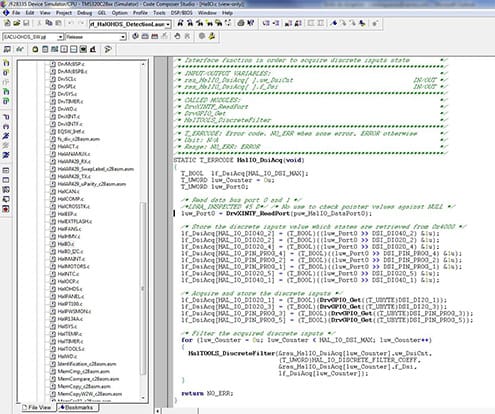Click the code editor horizontal scroll left arrow
Screen dimensions: 495x414
[158, 411]
